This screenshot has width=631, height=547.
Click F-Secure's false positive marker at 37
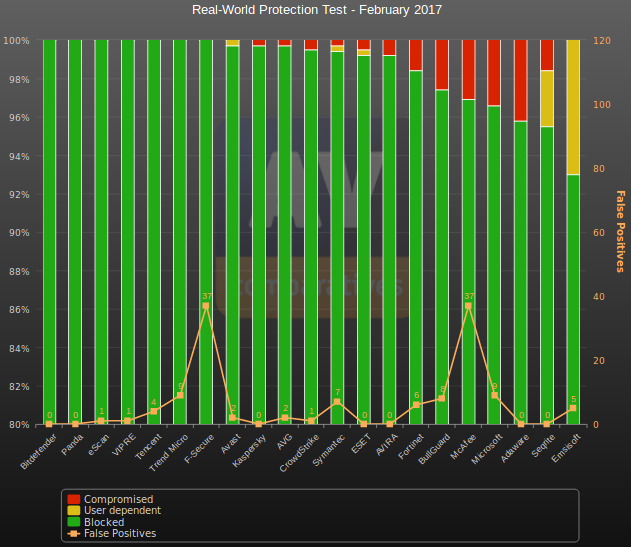click(206, 306)
